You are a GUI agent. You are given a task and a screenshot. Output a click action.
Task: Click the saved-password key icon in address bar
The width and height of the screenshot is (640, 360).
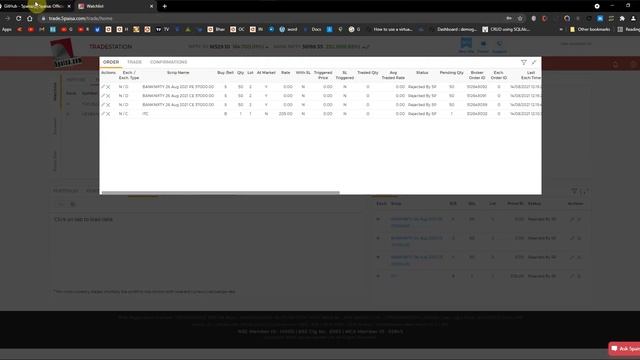(x=509, y=18)
